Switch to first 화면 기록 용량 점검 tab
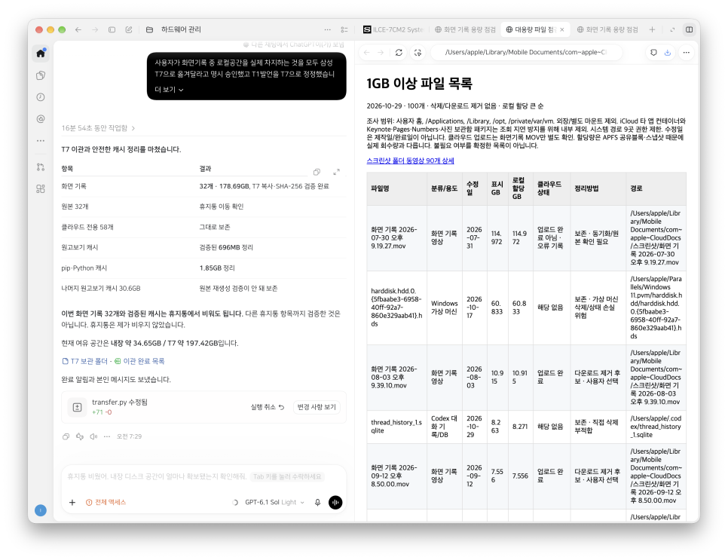728x560 pixels. (465, 29)
